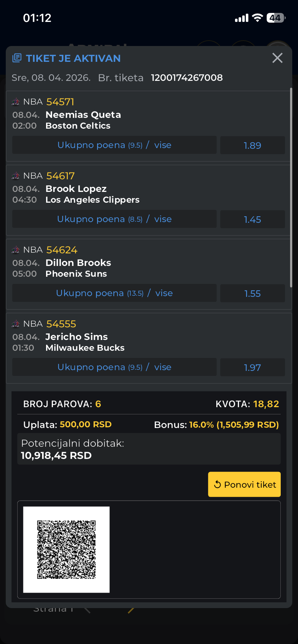This screenshot has height=644, width=298.
Task: Tap the Potencijalni dobitak amount field
Action: (x=149, y=449)
